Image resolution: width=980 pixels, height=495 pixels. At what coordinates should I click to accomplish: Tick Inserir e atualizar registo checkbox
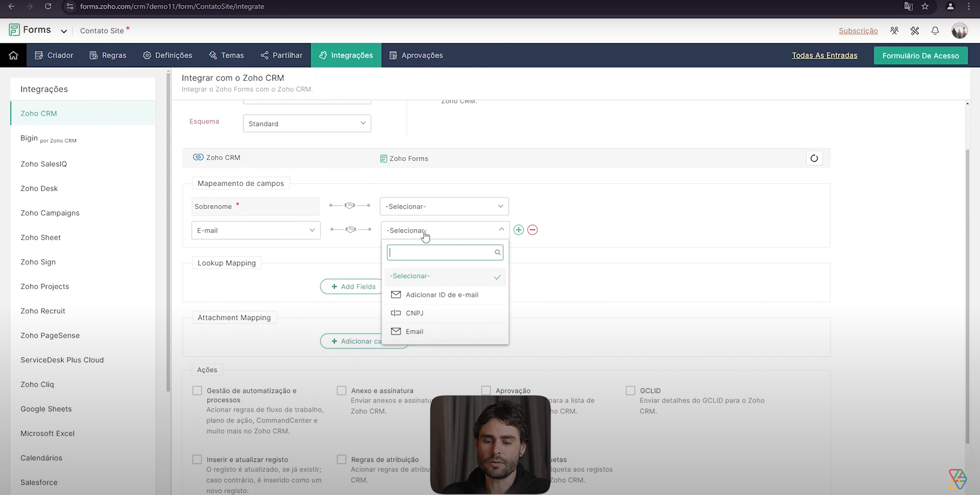[197, 460]
